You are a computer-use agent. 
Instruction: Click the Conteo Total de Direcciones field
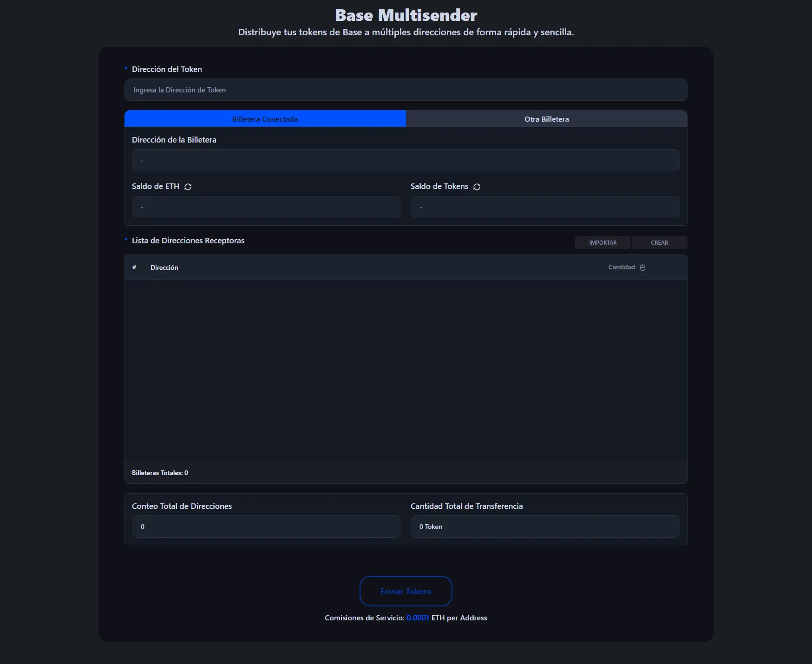266,527
